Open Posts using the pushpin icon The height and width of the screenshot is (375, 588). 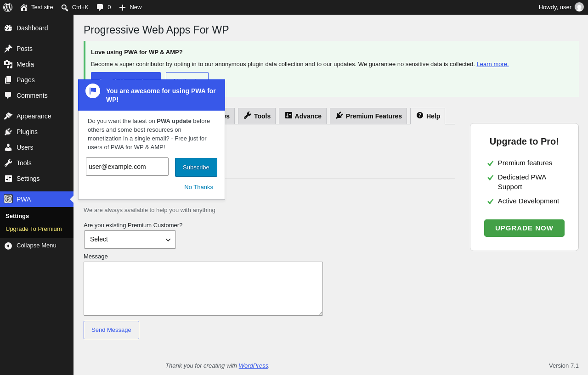[x=8, y=49]
